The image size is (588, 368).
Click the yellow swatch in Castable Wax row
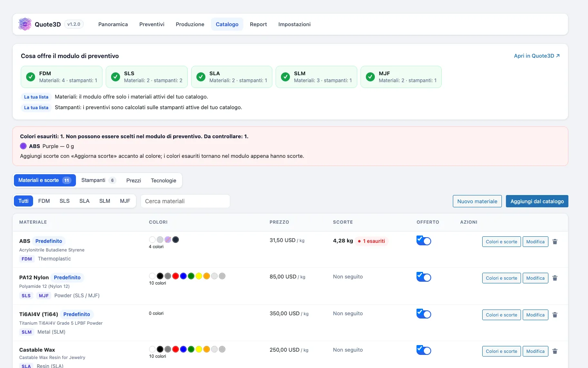199,349
